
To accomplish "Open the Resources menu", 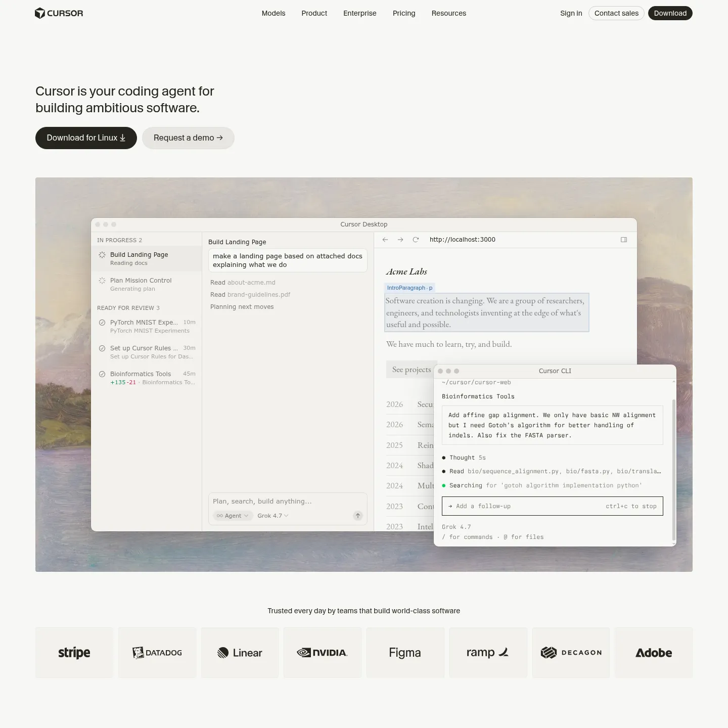I will click(x=449, y=13).
